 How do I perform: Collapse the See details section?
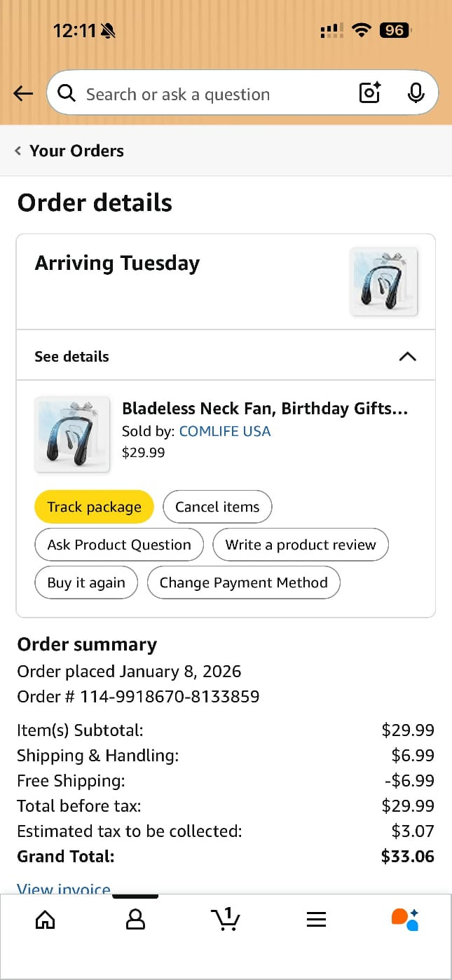coord(406,356)
